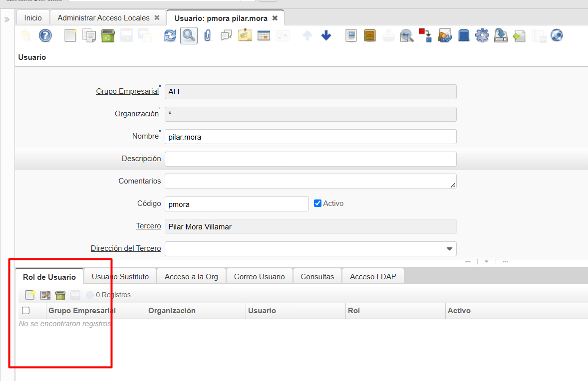The height and width of the screenshot is (381, 588).
Task: Open Attachments with the paperclip icon
Action: click(208, 35)
